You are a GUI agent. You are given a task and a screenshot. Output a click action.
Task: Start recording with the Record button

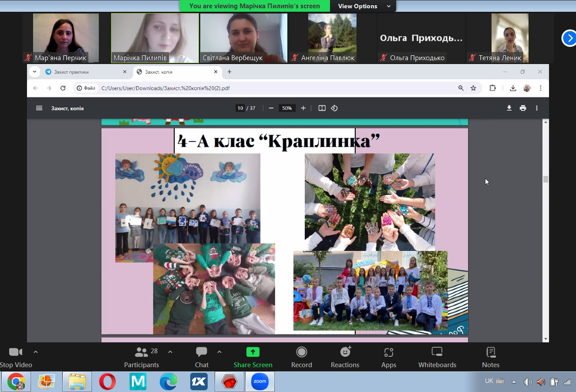tap(301, 357)
